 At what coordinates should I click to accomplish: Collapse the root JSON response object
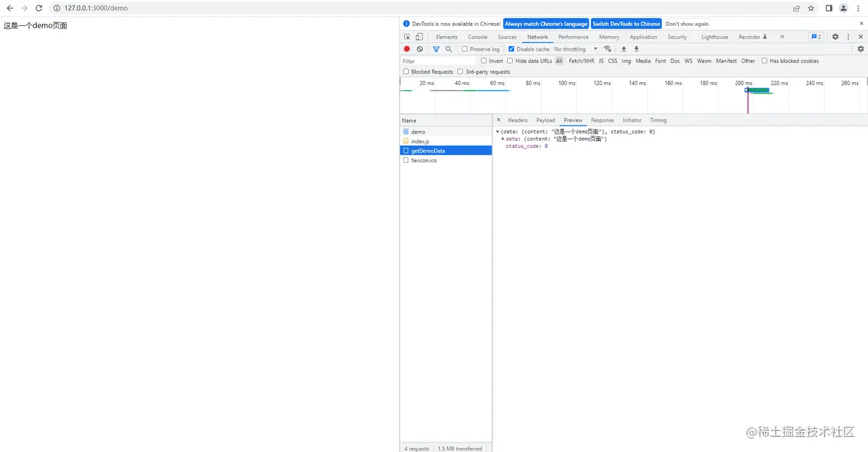coord(498,132)
